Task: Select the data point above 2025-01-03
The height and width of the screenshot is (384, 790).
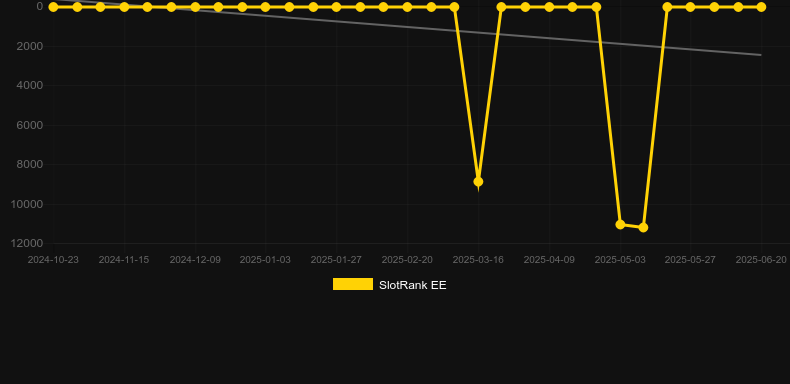Action: (x=266, y=7)
